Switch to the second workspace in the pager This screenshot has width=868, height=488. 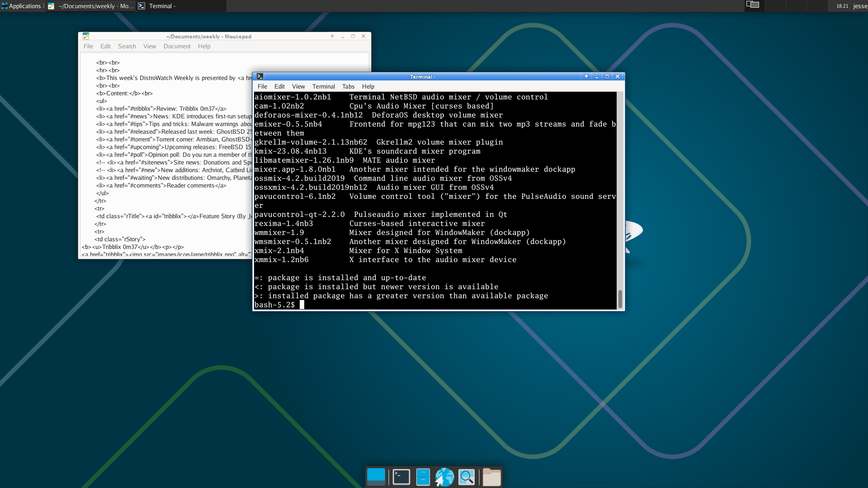pos(775,5)
